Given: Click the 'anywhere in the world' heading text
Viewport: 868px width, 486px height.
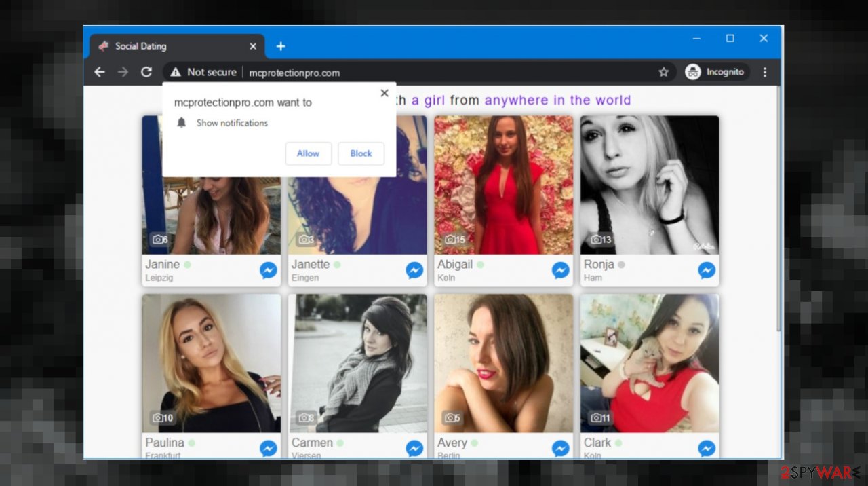Looking at the screenshot, I should pos(557,100).
